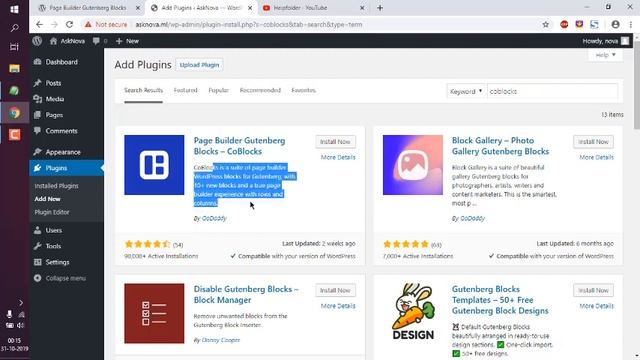640x360 pixels.
Task: Click the Not secure warning icon
Action: pyautogui.click(x=88, y=24)
